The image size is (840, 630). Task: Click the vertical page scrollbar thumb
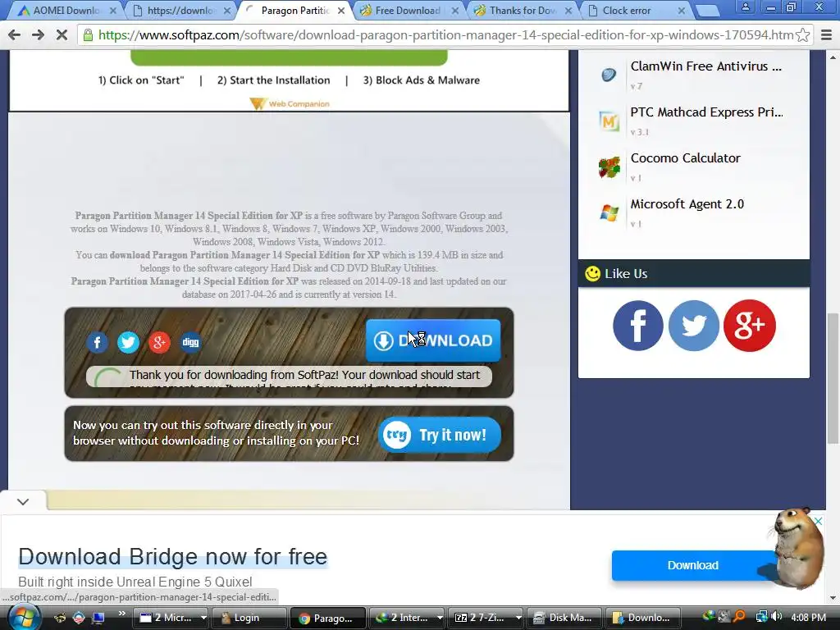833,377
